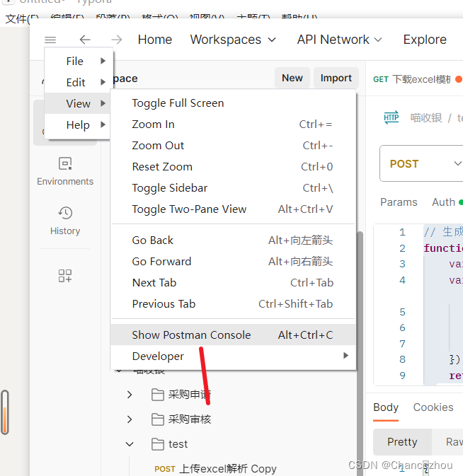Image resolution: width=463 pixels, height=476 pixels.
Task: Click the Import button
Action: coord(336,78)
